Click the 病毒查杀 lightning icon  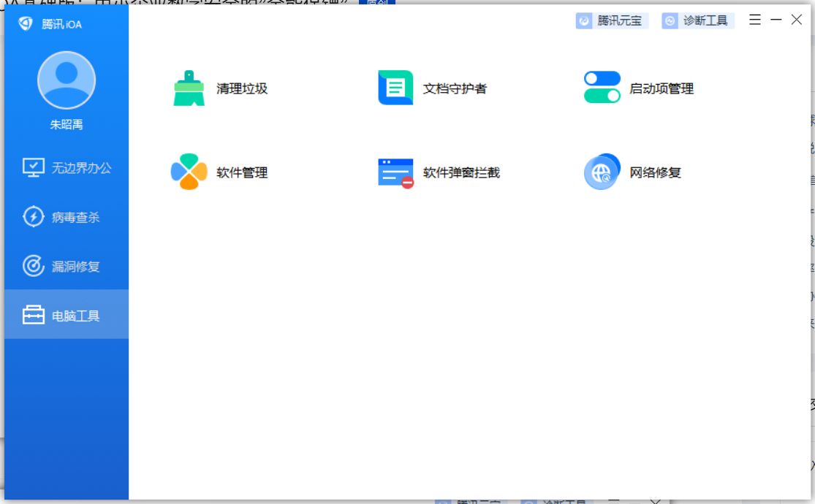[x=34, y=217]
